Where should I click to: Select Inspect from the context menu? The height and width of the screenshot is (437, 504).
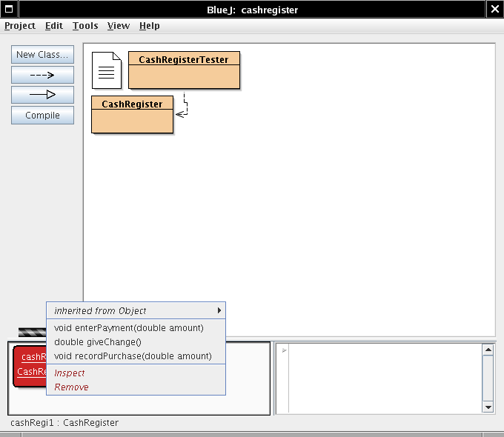70,373
